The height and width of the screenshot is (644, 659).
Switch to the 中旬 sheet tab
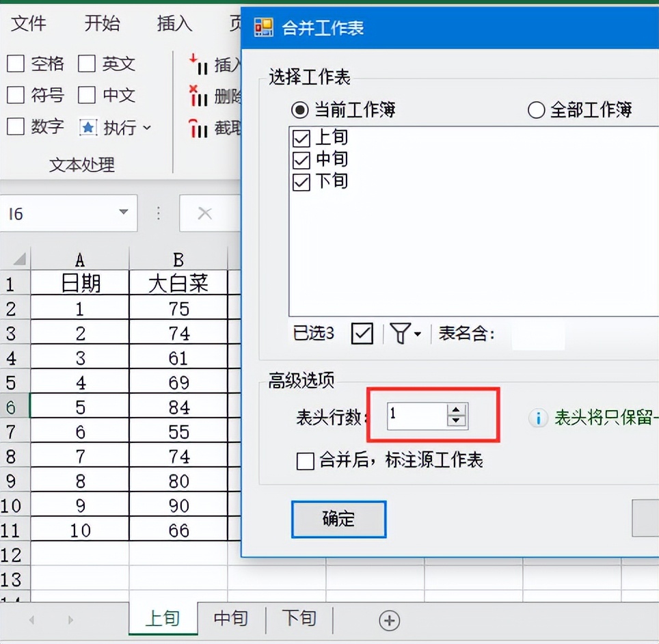(230, 619)
